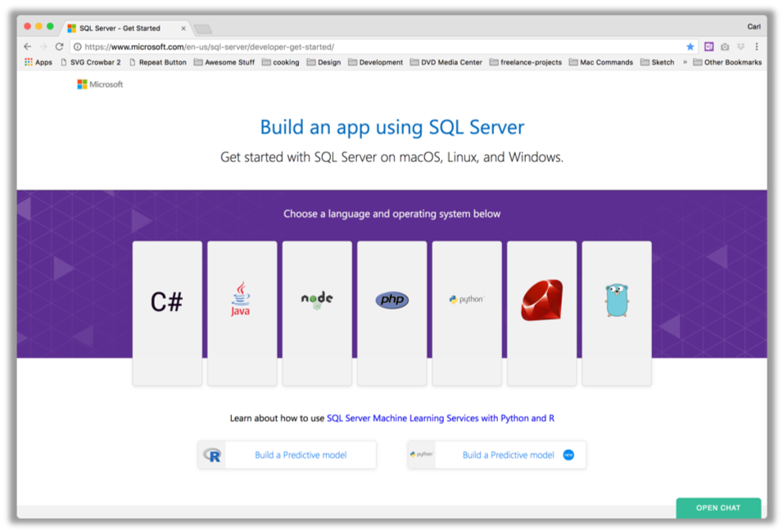Viewport: 783px width, 532px height.
Task: Click the OPEN CHAT button
Action: click(x=718, y=507)
